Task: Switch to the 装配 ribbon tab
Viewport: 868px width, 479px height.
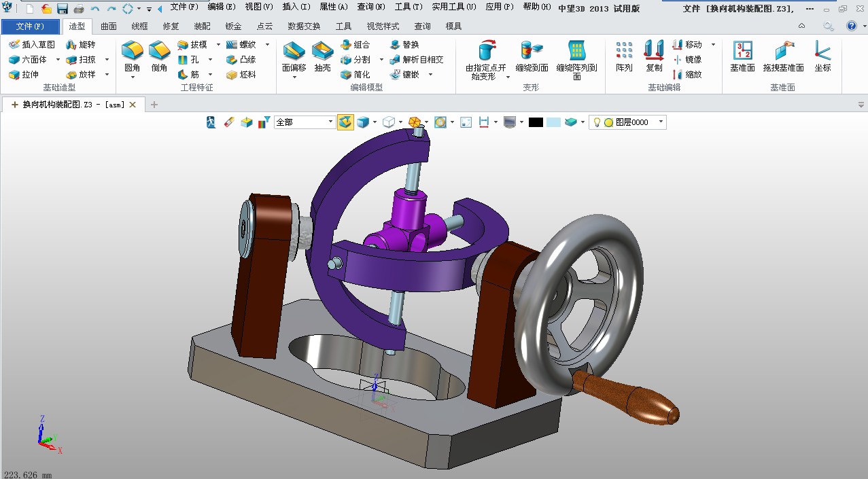Action: [x=202, y=26]
